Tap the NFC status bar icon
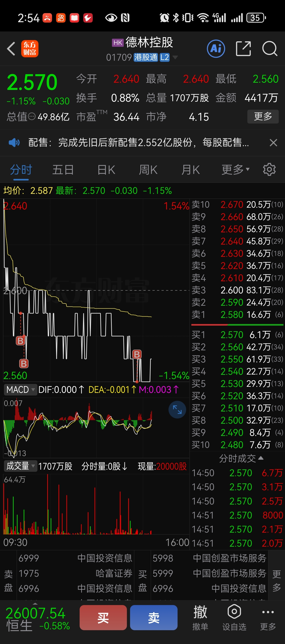This screenshot has width=285, height=644. click(125, 18)
